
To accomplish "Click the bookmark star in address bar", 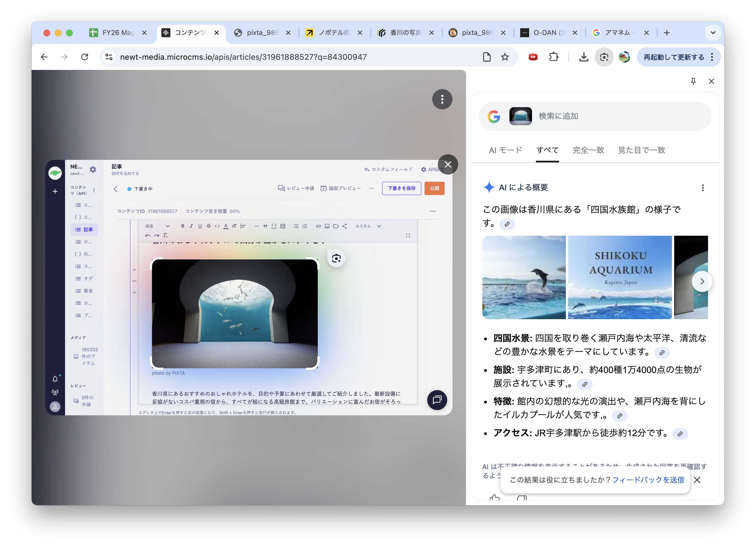I will click(x=505, y=57).
